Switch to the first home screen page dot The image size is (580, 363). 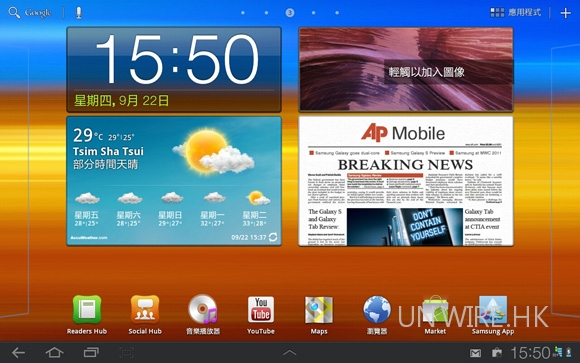tap(243, 13)
